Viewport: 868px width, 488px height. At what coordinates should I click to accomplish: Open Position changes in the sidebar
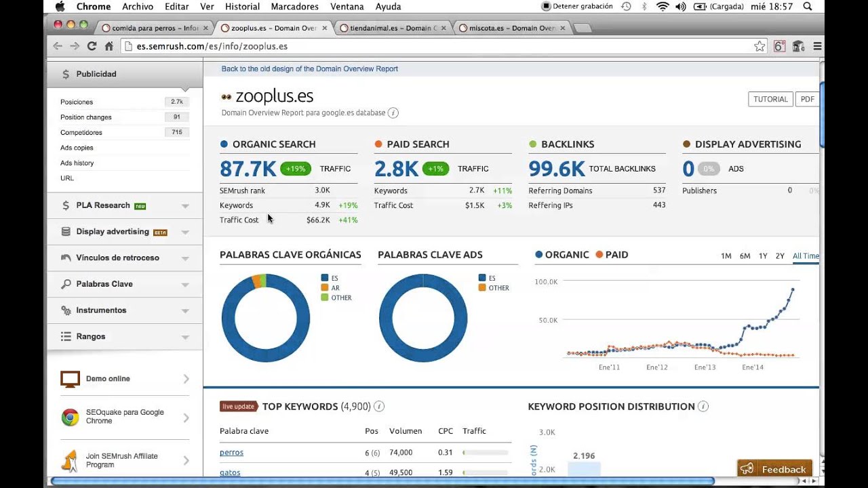[86, 117]
